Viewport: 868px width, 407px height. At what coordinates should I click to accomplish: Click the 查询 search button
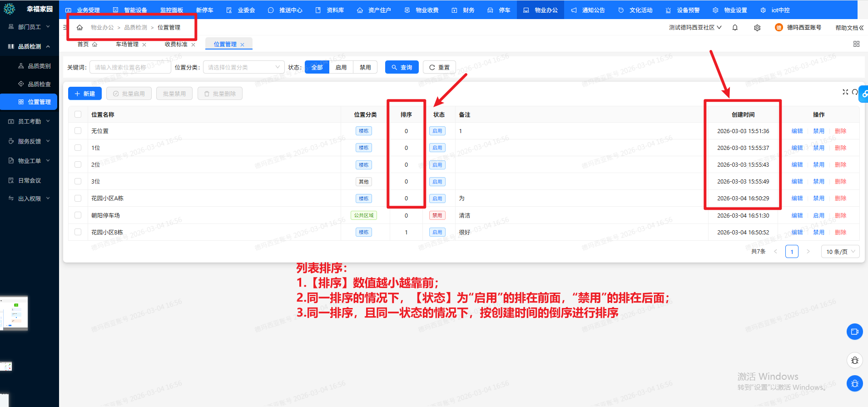[402, 67]
